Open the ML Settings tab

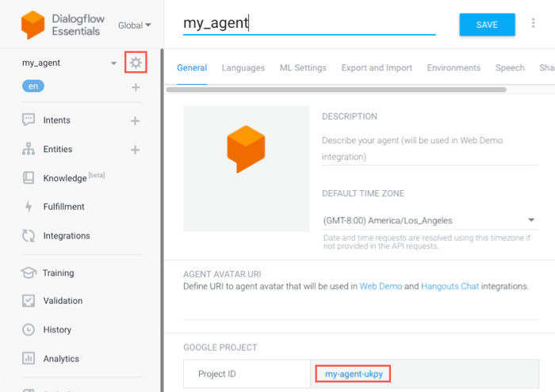[x=303, y=68]
